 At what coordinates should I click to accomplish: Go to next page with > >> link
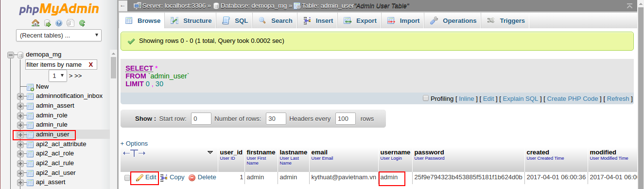[75, 76]
